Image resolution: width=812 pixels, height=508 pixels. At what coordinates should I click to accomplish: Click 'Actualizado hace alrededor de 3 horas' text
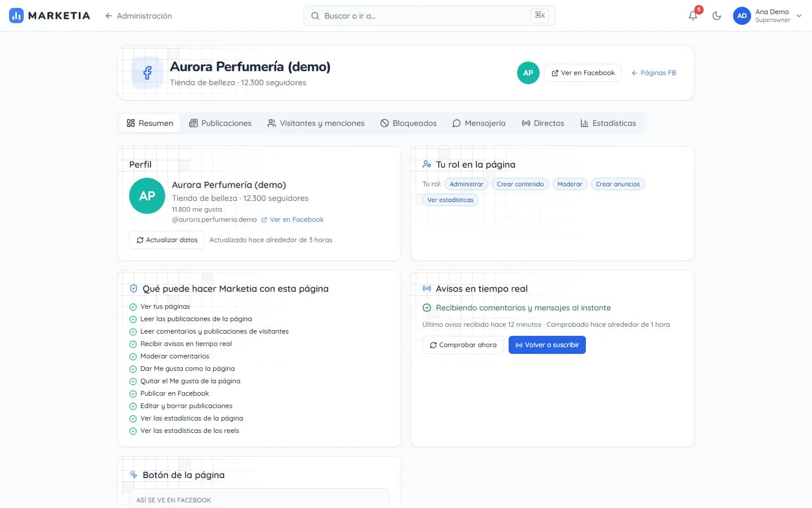(x=271, y=240)
